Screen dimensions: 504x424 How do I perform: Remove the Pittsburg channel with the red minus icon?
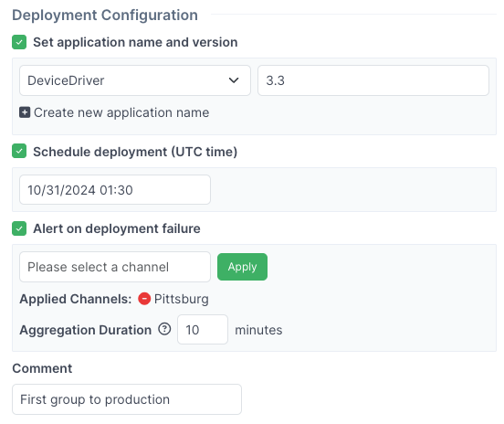(144, 299)
